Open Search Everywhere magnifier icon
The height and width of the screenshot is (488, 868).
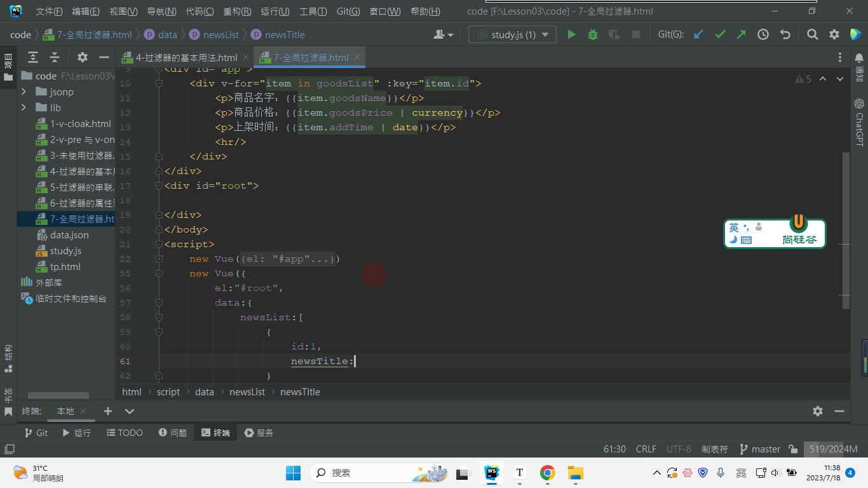[812, 34]
